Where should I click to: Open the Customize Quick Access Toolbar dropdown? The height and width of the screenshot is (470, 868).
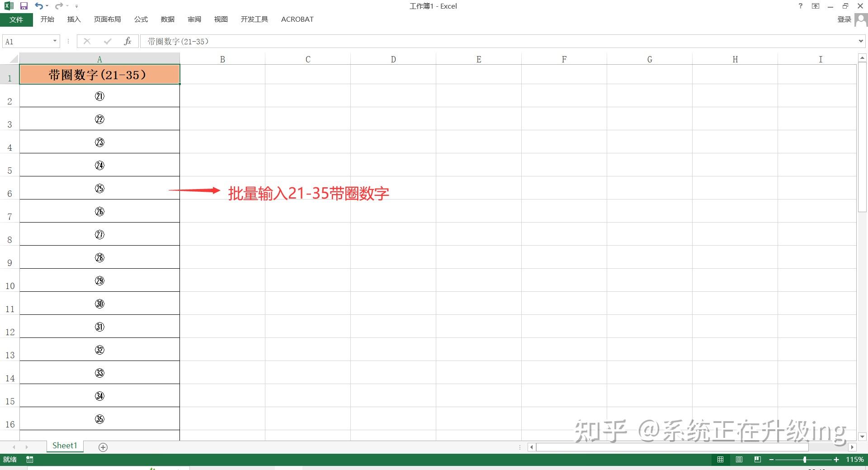point(76,6)
